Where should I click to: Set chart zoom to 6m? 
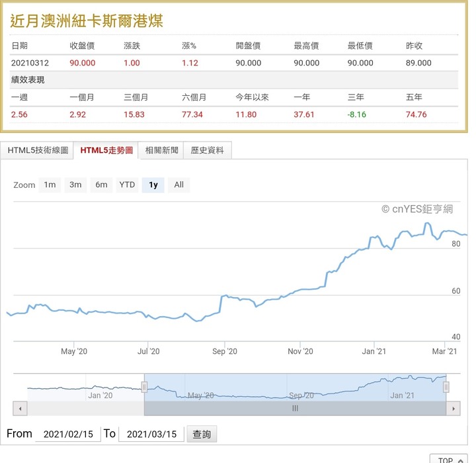tap(101, 185)
